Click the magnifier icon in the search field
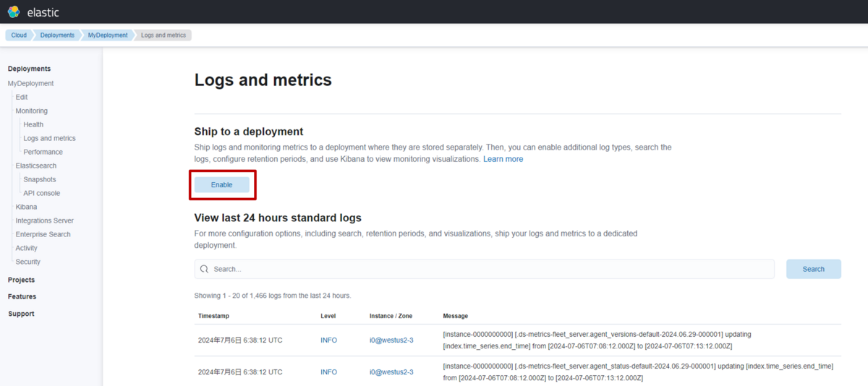Image resolution: width=868 pixels, height=386 pixels. 205,269
